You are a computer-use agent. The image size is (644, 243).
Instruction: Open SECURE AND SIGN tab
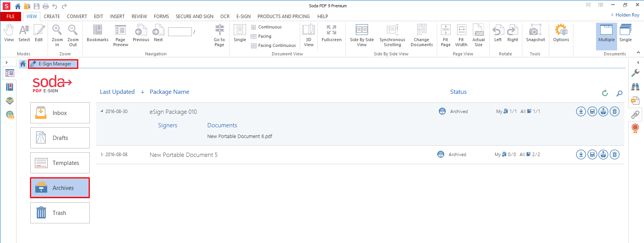[195, 17]
